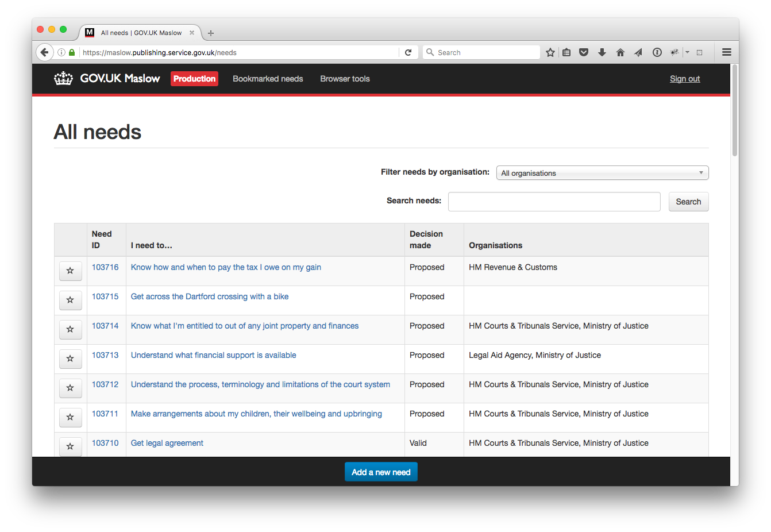Sign out of Maslow
The image size is (771, 532).
click(685, 79)
